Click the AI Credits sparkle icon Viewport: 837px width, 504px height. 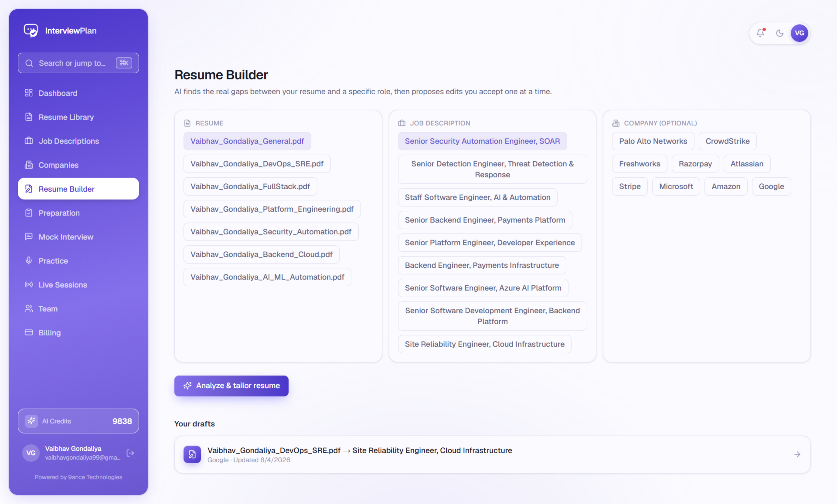click(x=31, y=421)
